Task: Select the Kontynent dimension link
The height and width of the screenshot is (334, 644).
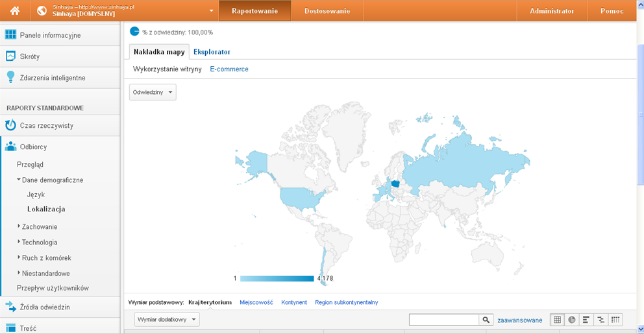Action: (294, 303)
